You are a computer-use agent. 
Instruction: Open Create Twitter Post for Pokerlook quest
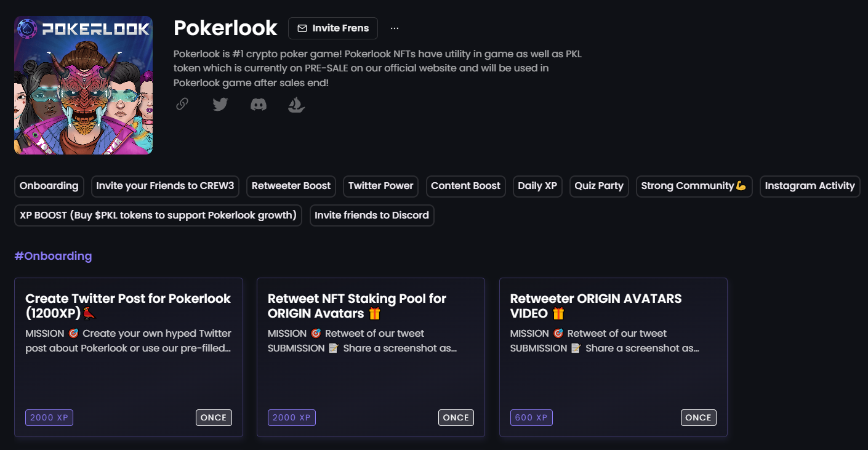tap(129, 357)
